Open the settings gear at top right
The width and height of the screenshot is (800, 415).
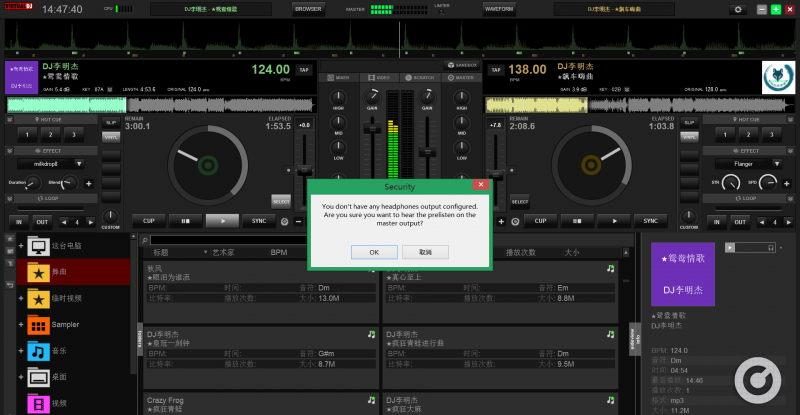coord(739,9)
